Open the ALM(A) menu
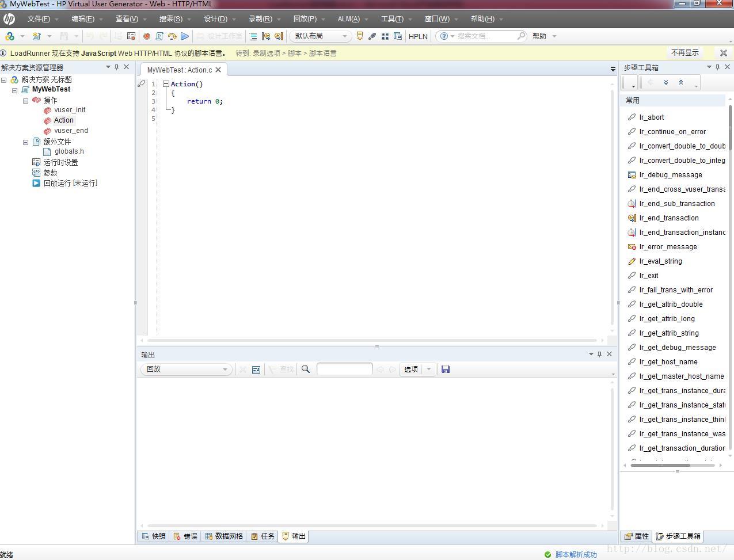 [x=352, y=19]
